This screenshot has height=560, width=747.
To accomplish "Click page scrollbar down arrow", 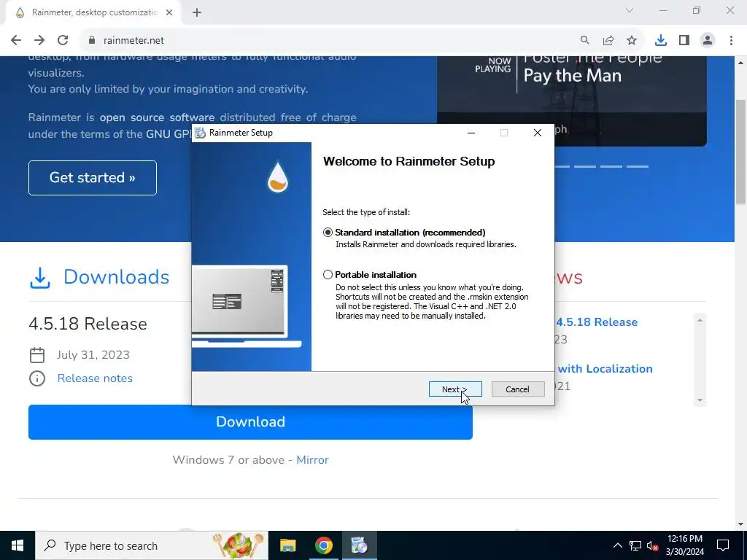I will pos(740,524).
